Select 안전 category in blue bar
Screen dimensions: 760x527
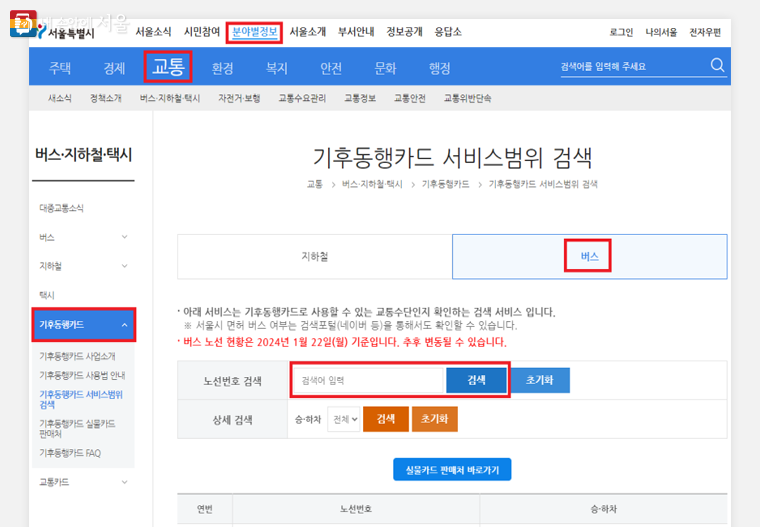331,67
